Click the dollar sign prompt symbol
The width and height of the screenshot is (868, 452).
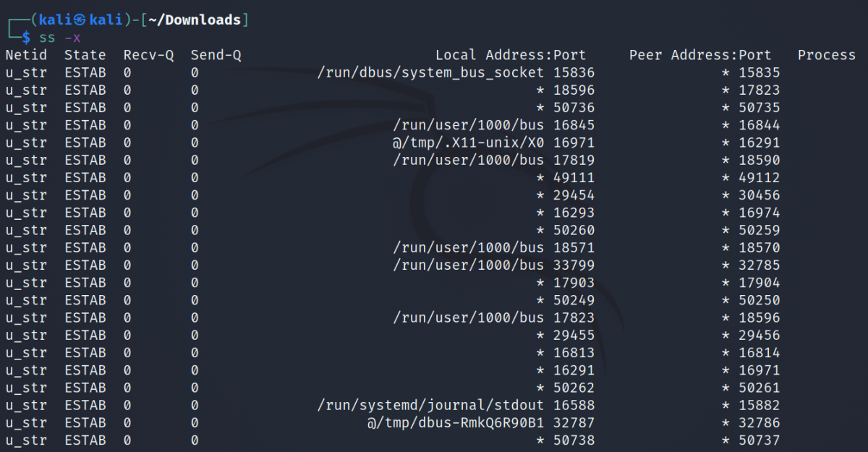click(x=27, y=37)
